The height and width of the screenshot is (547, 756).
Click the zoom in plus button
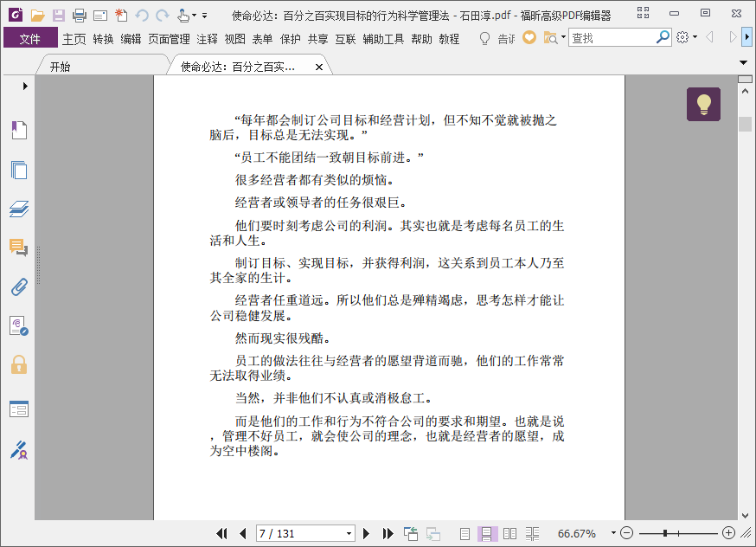click(x=728, y=532)
